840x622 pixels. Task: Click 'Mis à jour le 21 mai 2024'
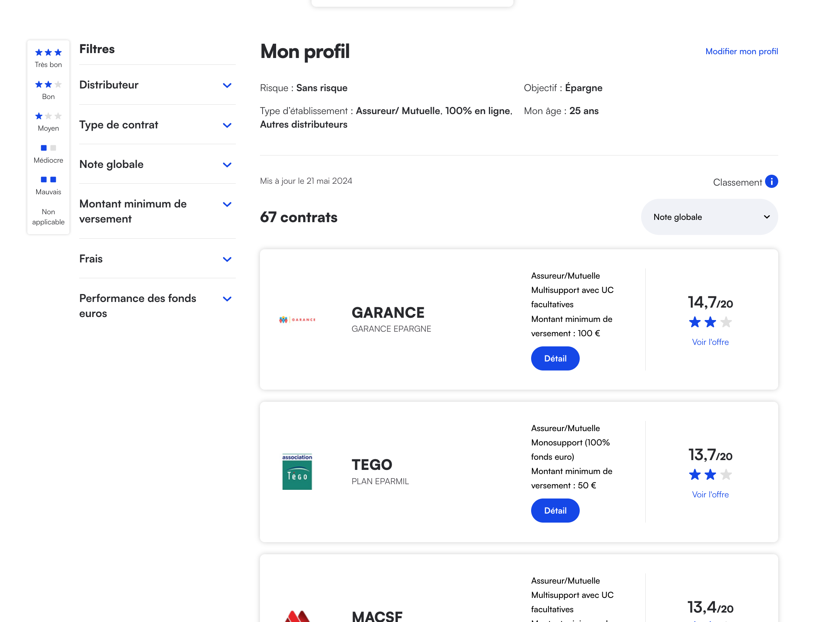click(306, 181)
